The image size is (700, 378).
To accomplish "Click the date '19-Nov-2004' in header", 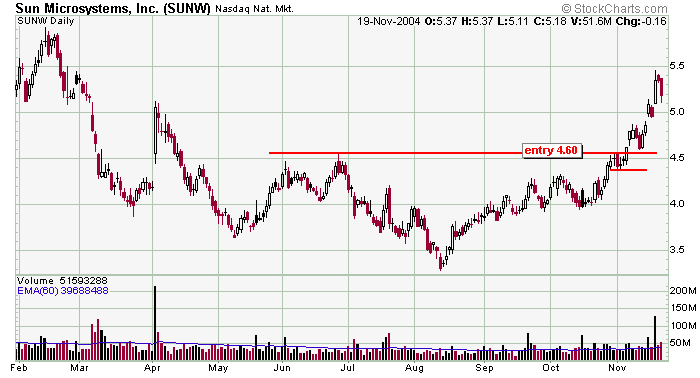I will point(388,21).
